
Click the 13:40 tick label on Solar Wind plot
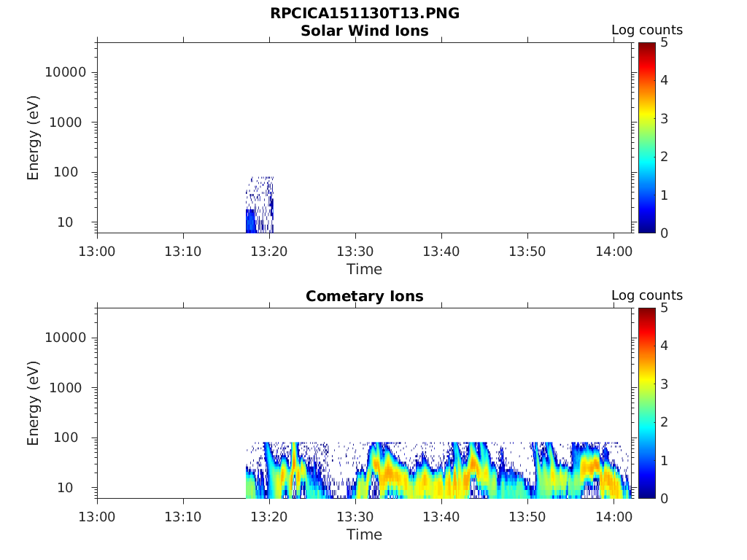[441, 251]
